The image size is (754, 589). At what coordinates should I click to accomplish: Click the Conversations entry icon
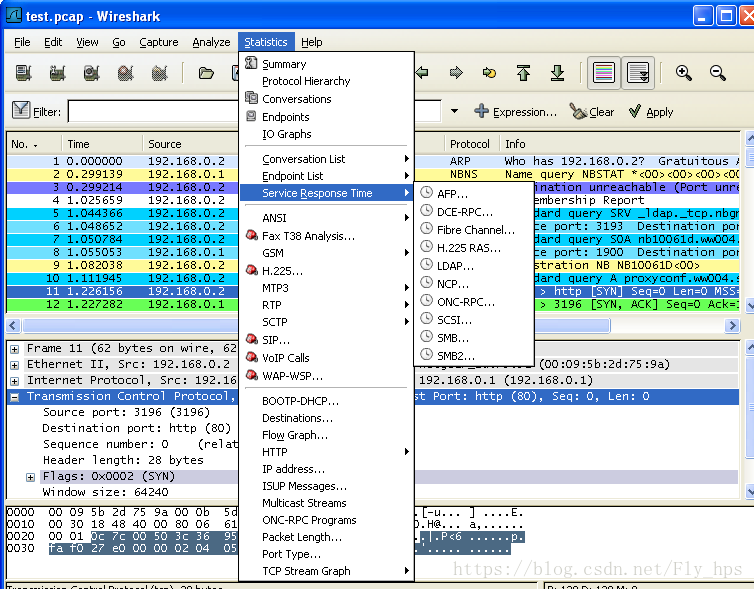pyautogui.click(x=251, y=98)
